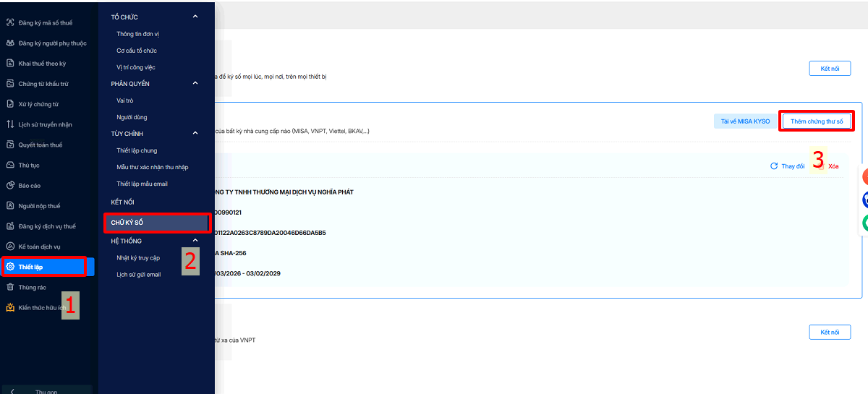868x394 pixels.
Task: Click the Thêm chứng thư số button
Action: click(817, 121)
